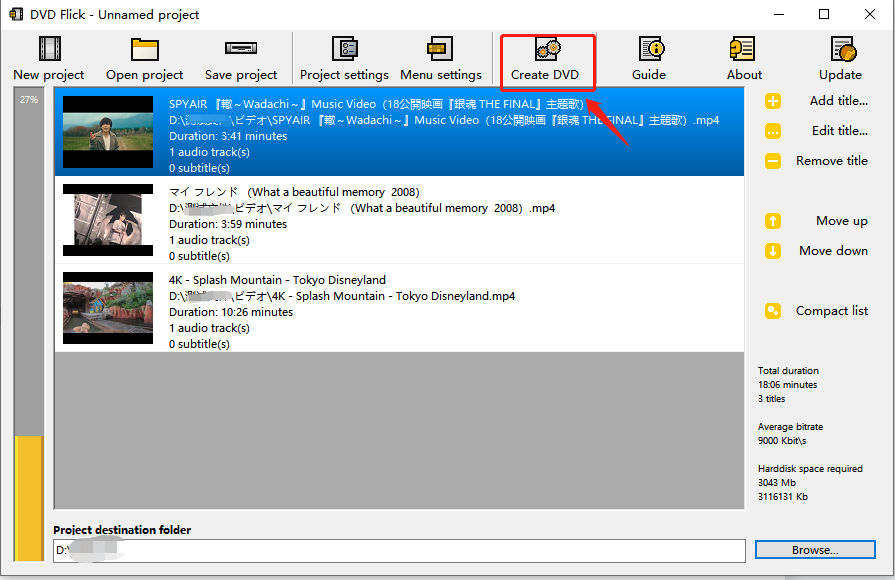Click the 'Project settings' label

click(x=344, y=75)
